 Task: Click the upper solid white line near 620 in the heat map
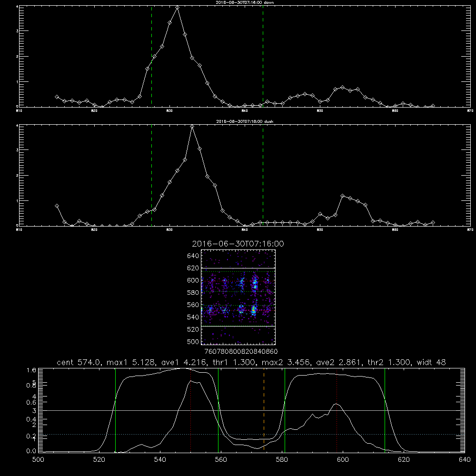[x=238, y=268]
